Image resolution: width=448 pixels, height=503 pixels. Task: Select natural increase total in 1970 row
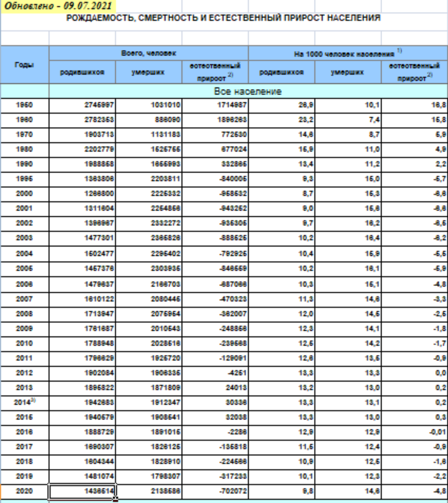click(215, 135)
